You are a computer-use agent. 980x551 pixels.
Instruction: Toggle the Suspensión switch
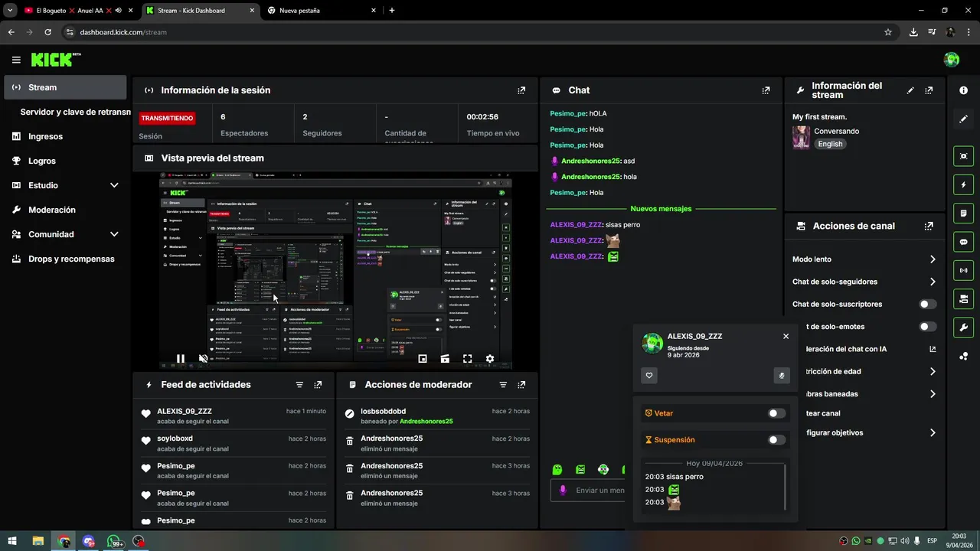(x=776, y=440)
